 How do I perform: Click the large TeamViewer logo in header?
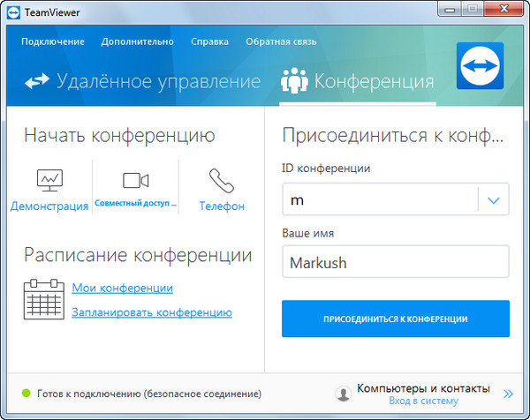[480, 66]
